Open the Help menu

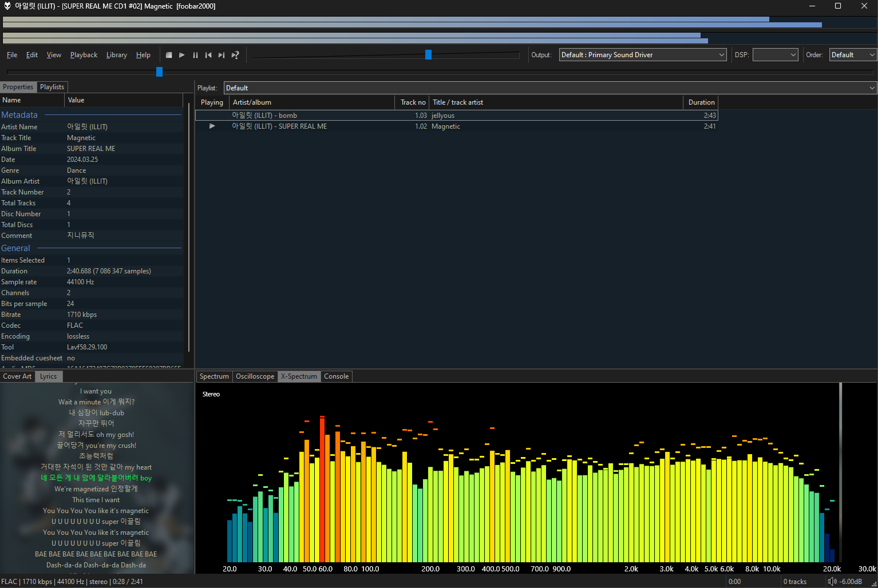pos(143,55)
